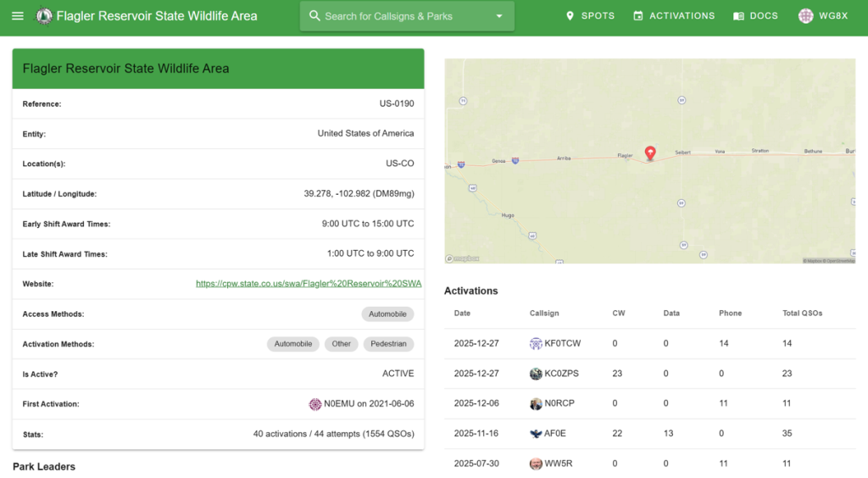Screen dimensions: 868x478
Task: Go to Spots page
Action: [x=590, y=16]
